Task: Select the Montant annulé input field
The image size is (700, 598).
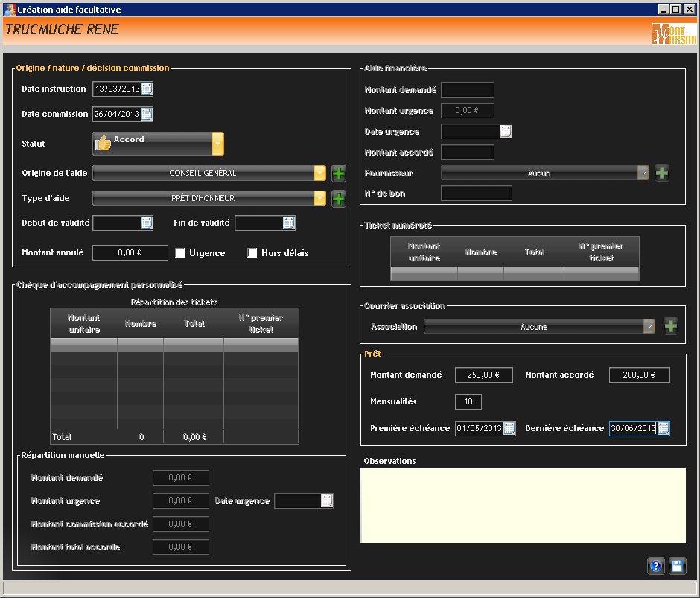Action: pyautogui.click(x=130, y=253)
